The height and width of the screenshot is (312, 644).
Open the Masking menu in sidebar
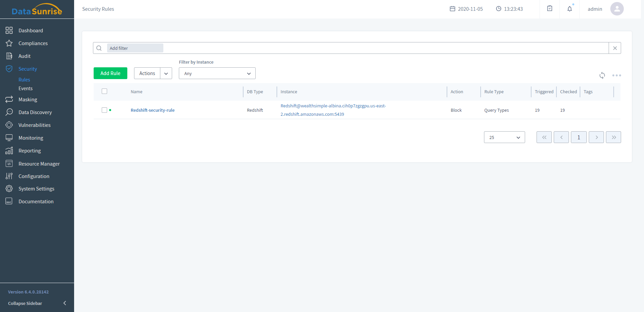click(x=28, y=100)
